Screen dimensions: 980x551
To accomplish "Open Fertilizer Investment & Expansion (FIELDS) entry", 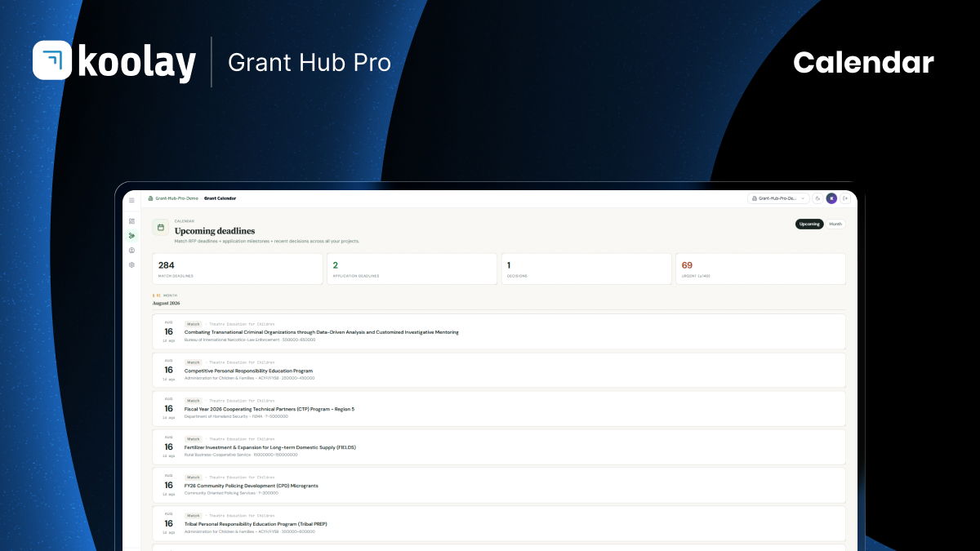I will point(499,447).
